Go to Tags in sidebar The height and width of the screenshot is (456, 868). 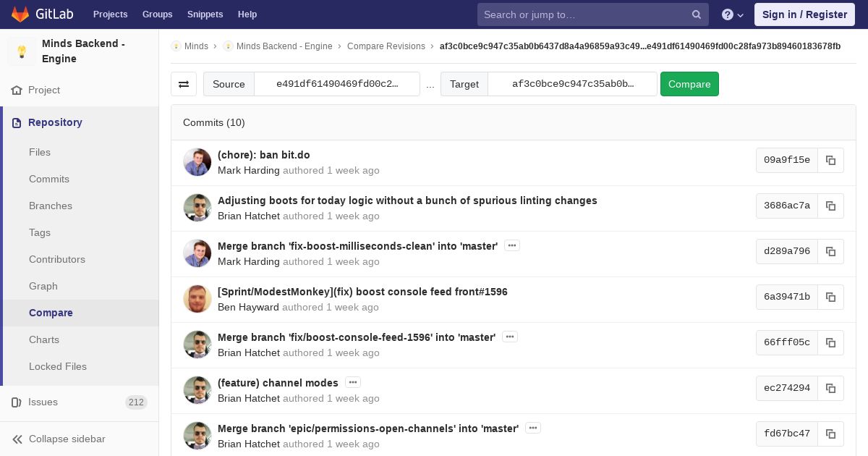point(40,233)
